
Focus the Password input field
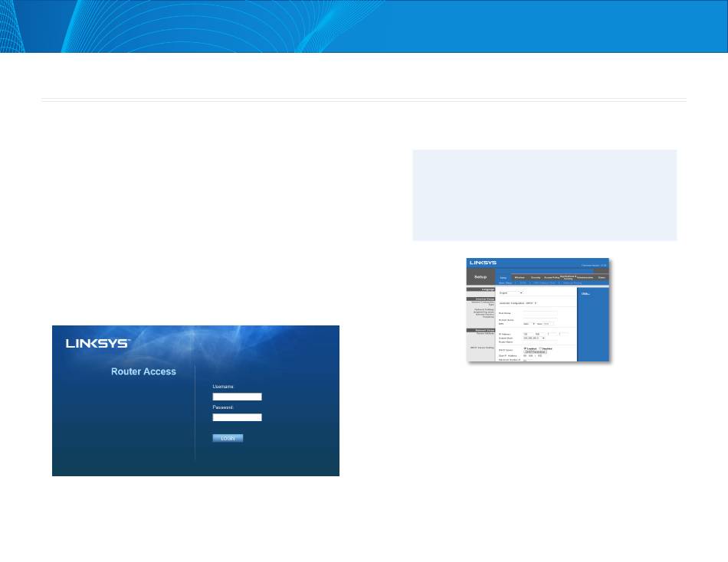click(x=238, y=417)
